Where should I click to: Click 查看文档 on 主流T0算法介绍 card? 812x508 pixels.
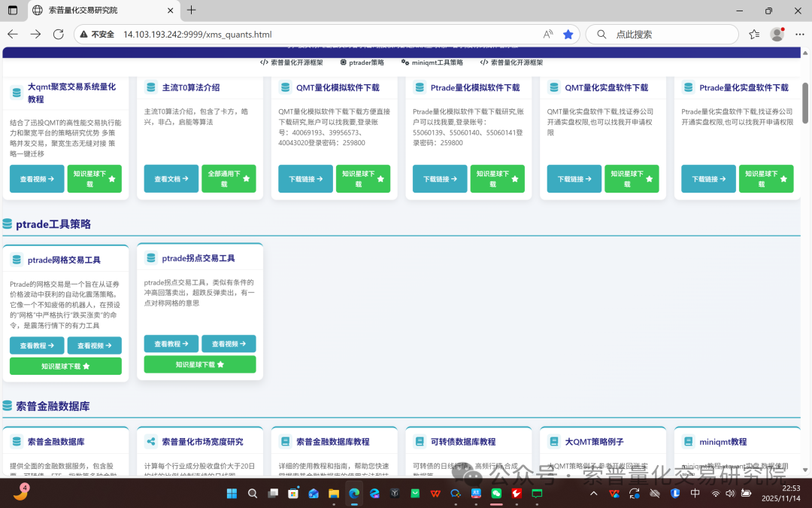(x=171, y=179)
